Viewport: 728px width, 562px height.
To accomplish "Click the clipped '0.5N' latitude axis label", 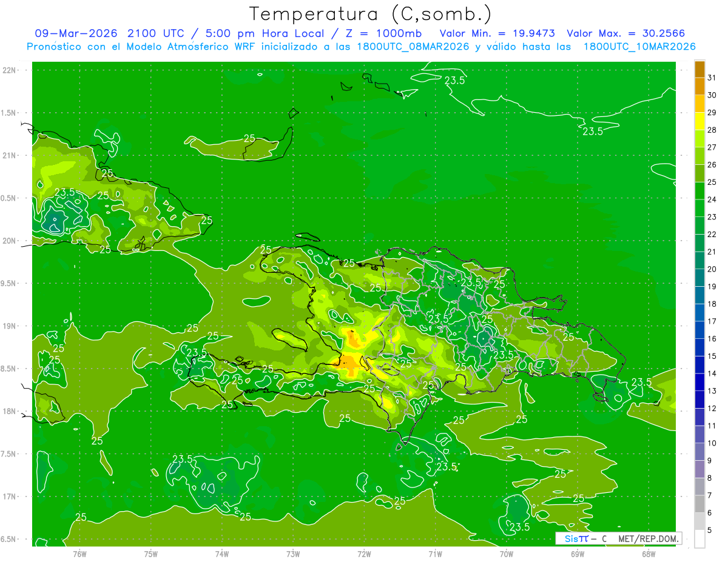I will [8, 198].
